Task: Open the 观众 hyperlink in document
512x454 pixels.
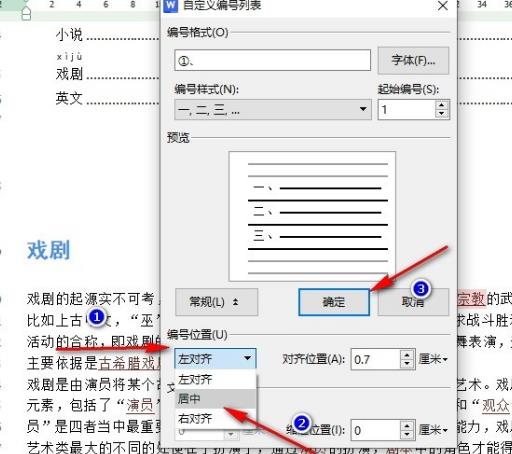Action: (x=496, y=406)
